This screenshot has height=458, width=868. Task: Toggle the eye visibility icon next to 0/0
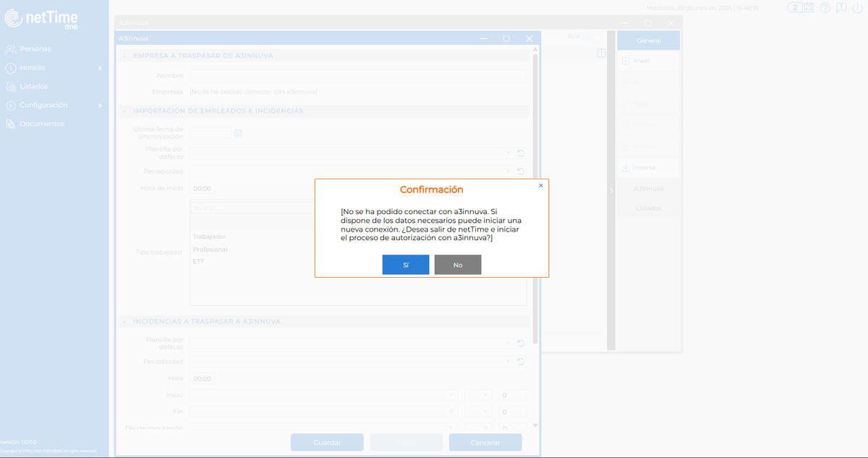pos(587,35)
